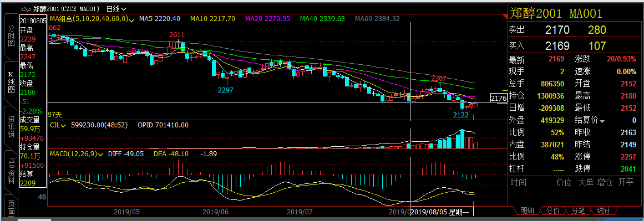Click the 时间 column header
The image size is (644, 221).
(518, 182)
